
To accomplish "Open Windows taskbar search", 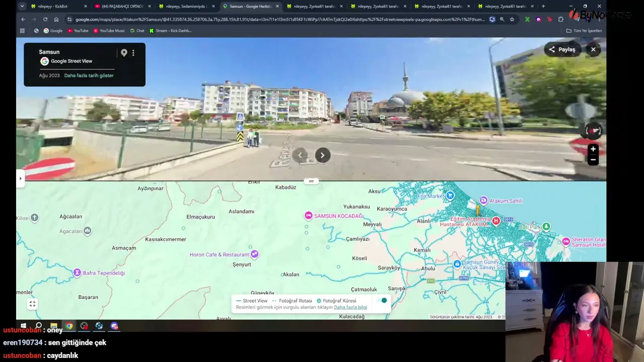I will pyautogui.click(x=38, y=326).
